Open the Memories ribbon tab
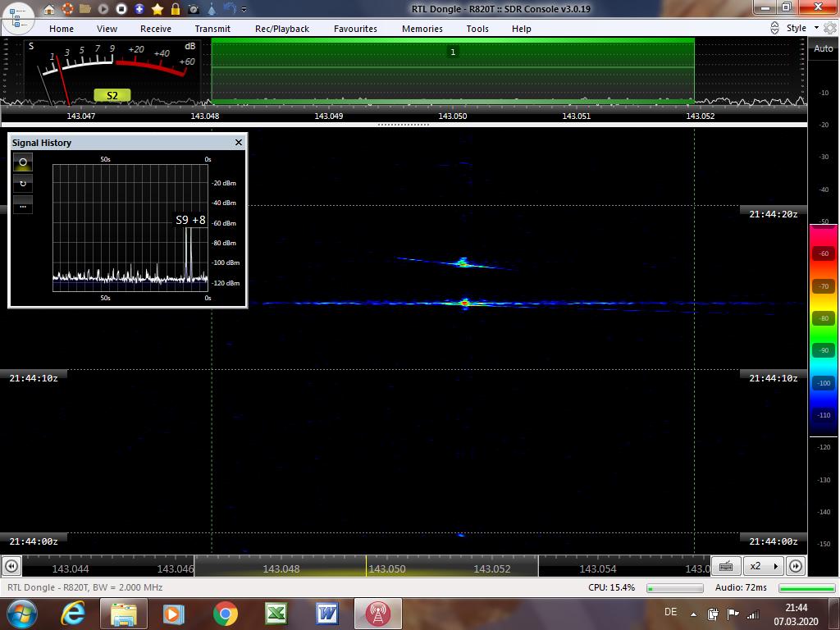The image size is (840, 630). point(422,29)
